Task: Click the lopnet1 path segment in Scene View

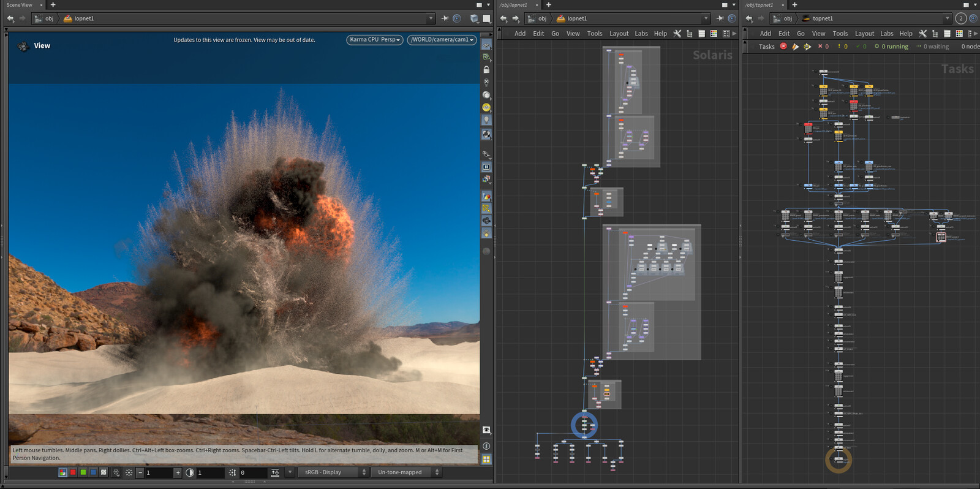Action: point(79,18)
